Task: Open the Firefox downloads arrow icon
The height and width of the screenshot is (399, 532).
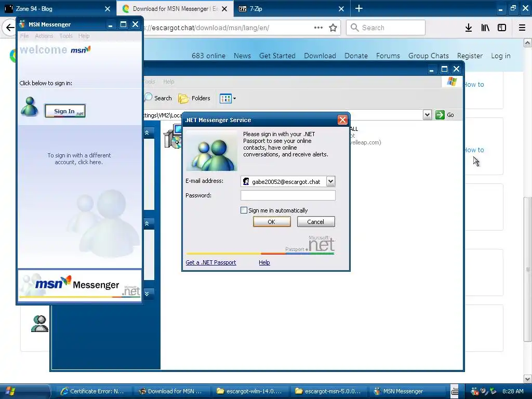Action: coord(469,28)
